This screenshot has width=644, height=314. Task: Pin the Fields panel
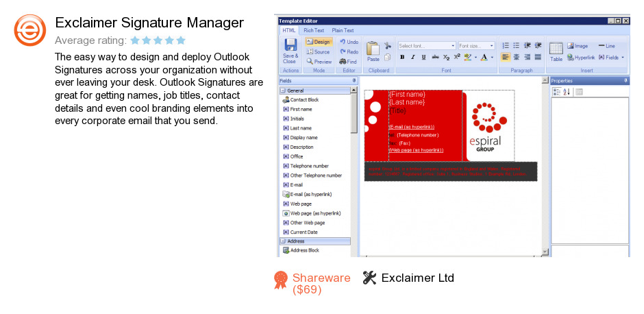[354, 80]
